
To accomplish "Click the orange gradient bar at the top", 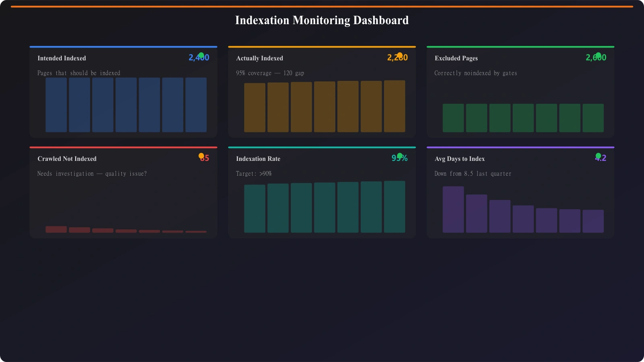I will click(x=322, y=6).
